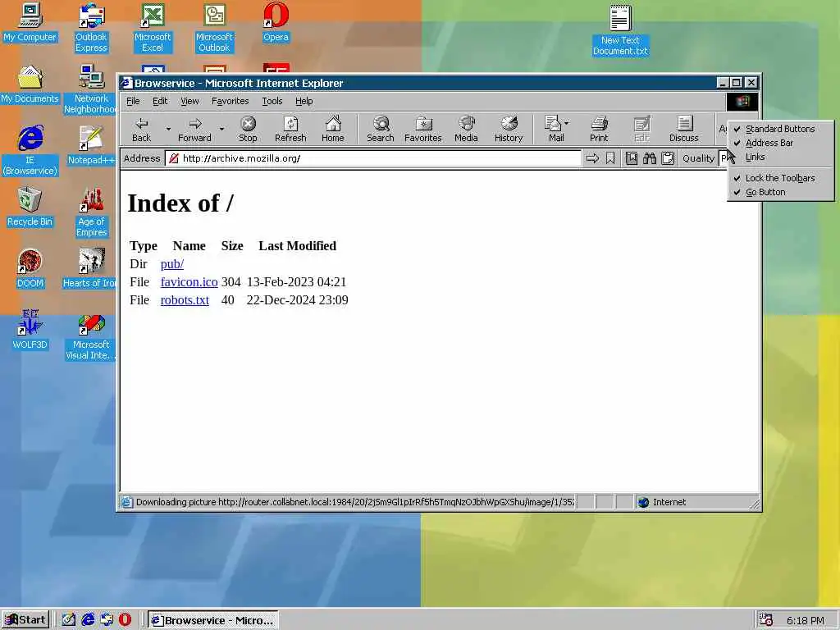Select the Age of Empires desktop icon
840x630 pixels.
pyautogui.click(x=91, y=212)
